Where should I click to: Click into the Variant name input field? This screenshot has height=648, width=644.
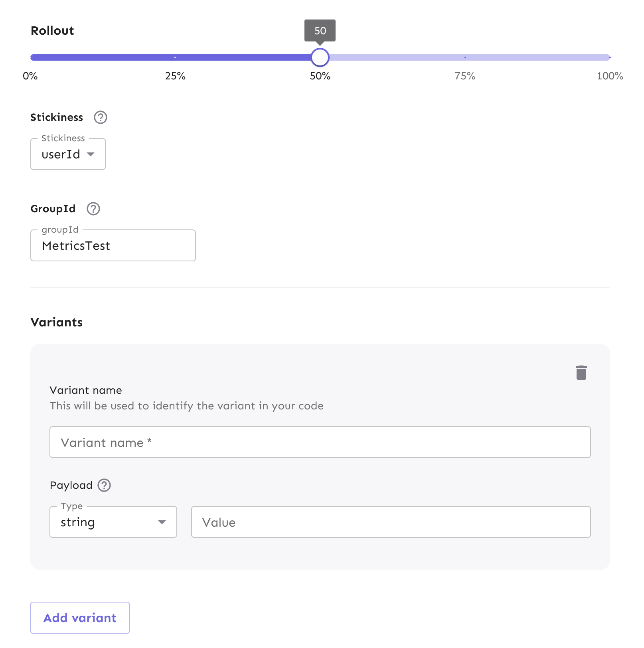point(320,443)
